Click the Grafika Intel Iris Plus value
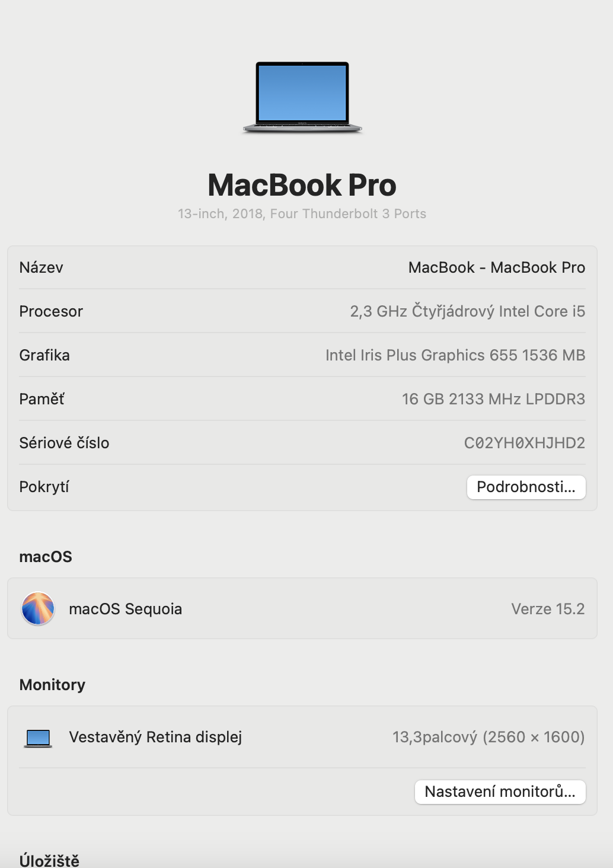Image resolution: width=613 pixels, height=868 pixels. 455,355
